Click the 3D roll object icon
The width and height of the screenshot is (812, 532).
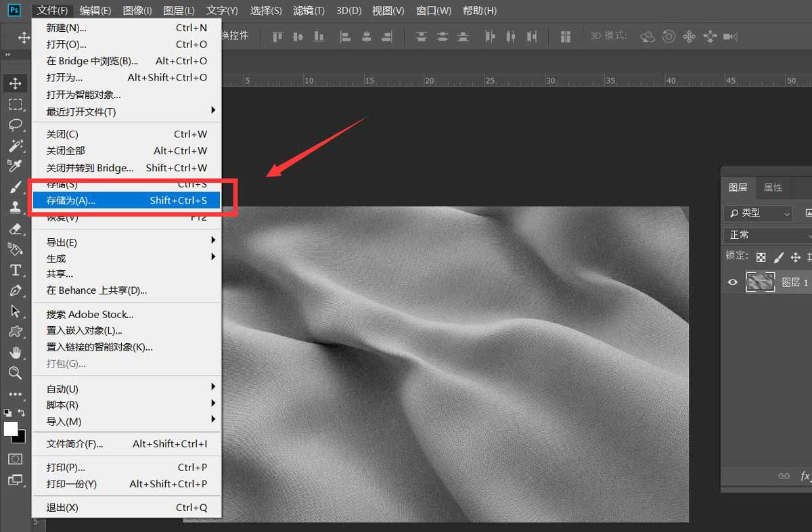[x=669, y=37]
